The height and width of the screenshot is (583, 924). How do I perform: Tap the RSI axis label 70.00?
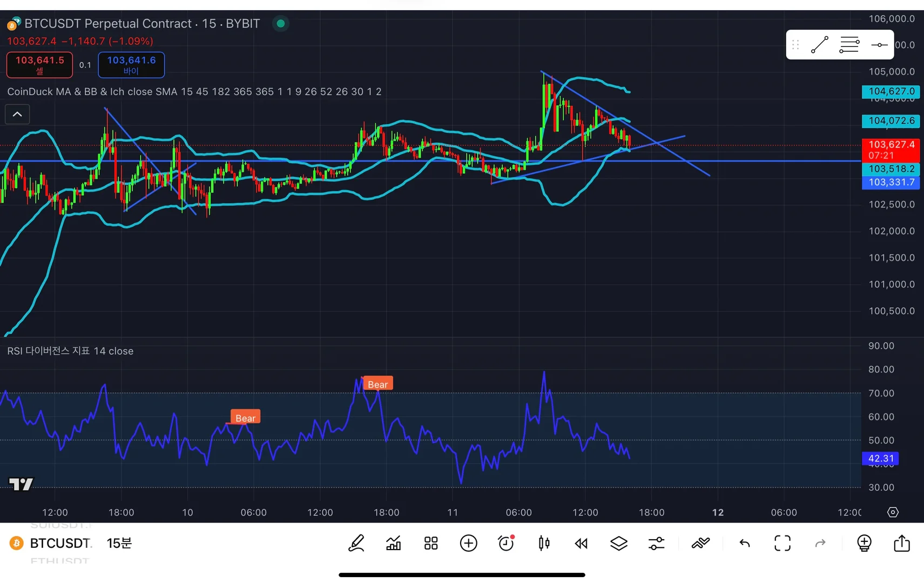881,394
